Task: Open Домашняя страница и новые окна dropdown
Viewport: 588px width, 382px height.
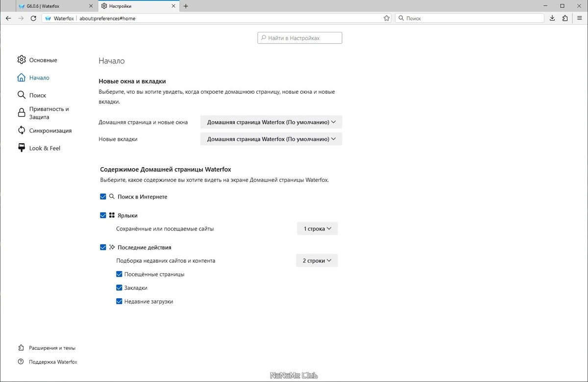Action: (271, 122)
